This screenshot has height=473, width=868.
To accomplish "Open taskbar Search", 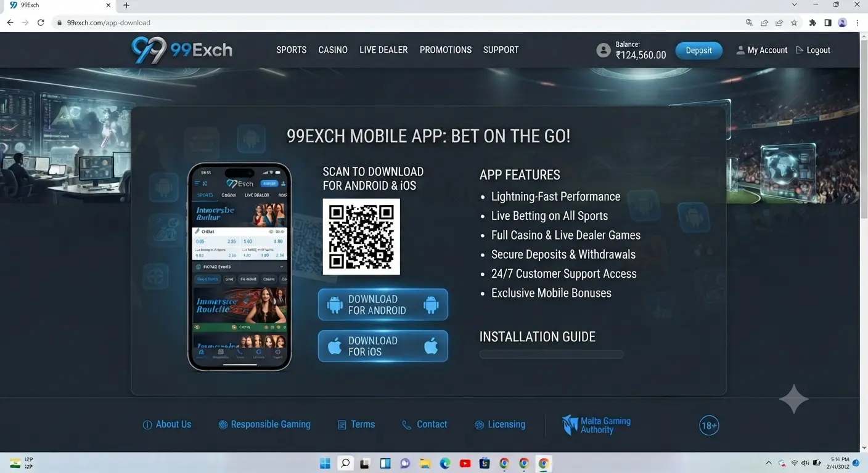I will (345, 463).
